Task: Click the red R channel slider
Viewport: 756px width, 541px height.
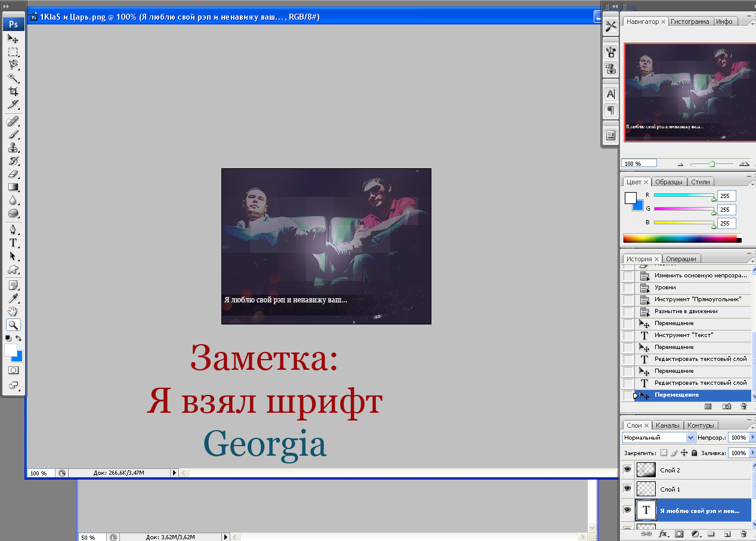Action: [x=684, y=196]
